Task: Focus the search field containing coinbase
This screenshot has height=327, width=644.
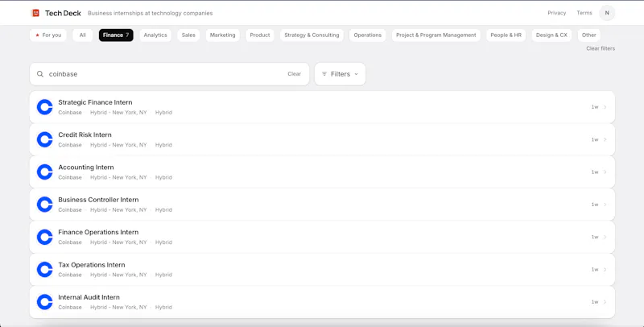Action: click(x=169, y=74)
